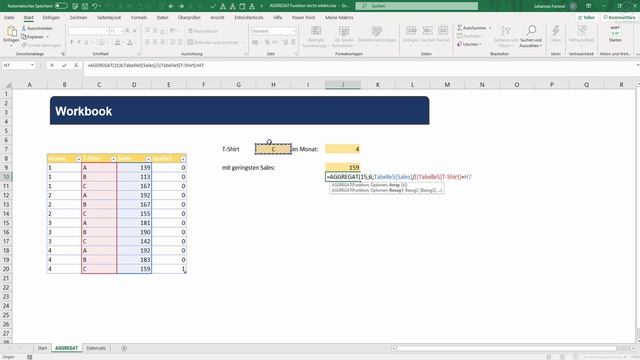Screen dimensions: 640x360
Task: Open the Zeichnen ribbon tab
Action: point(78,18)
